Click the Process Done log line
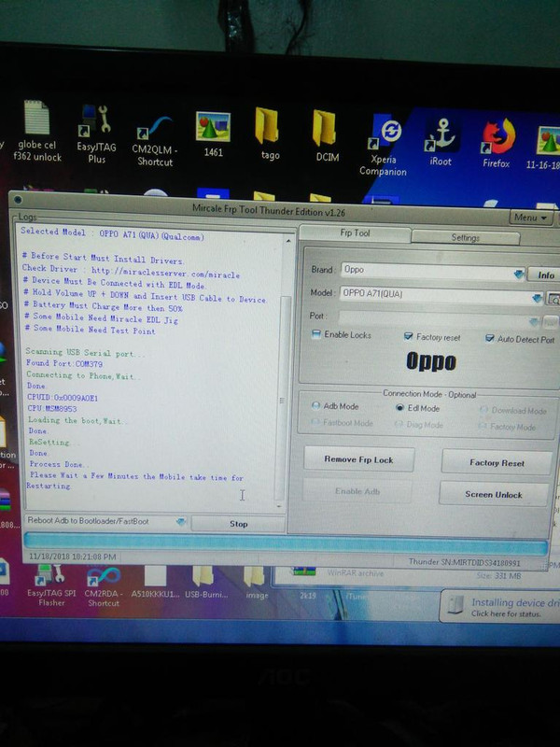560x747 pixels. tap(59, 463)
